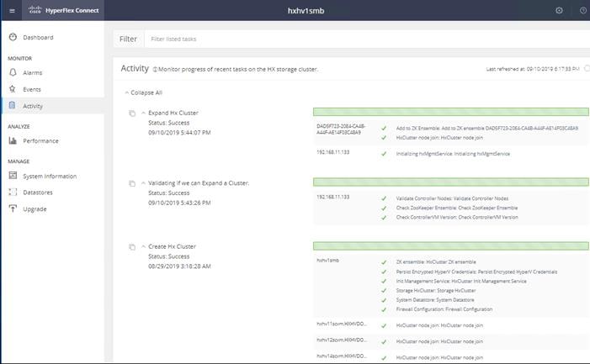590x364 pixels.
Task: Click the Create Hx Cluster progress bar
Action: [x=451, y=245]
